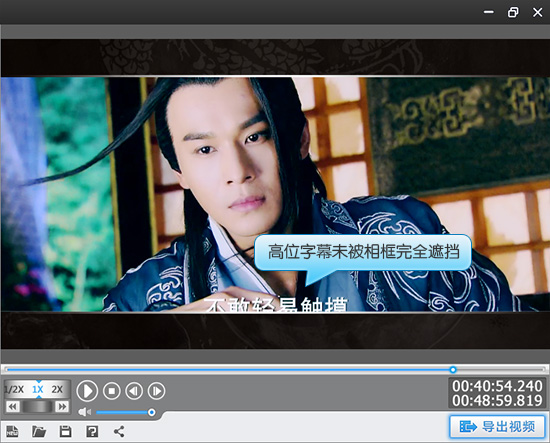Viewport: 550px width, 443px height.
Task: Step to the next frame
Action: coord(156,391)
